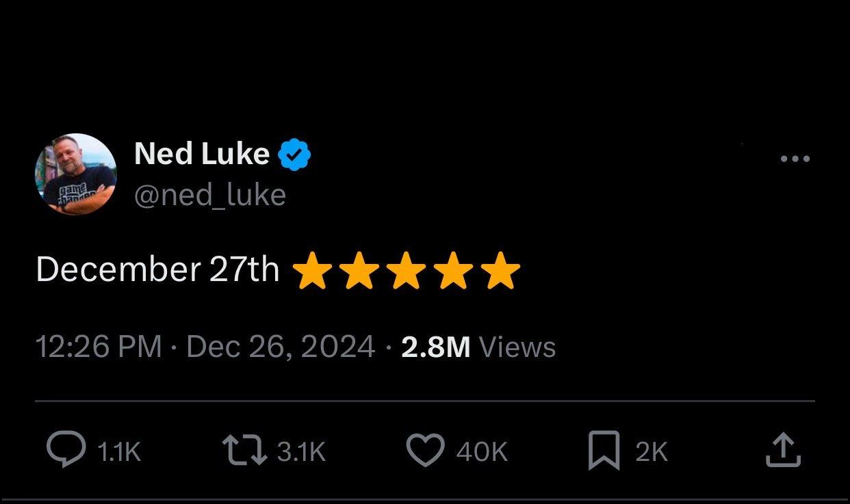
Task: Open the three-dot more options menu
Action: coord(795,157)
